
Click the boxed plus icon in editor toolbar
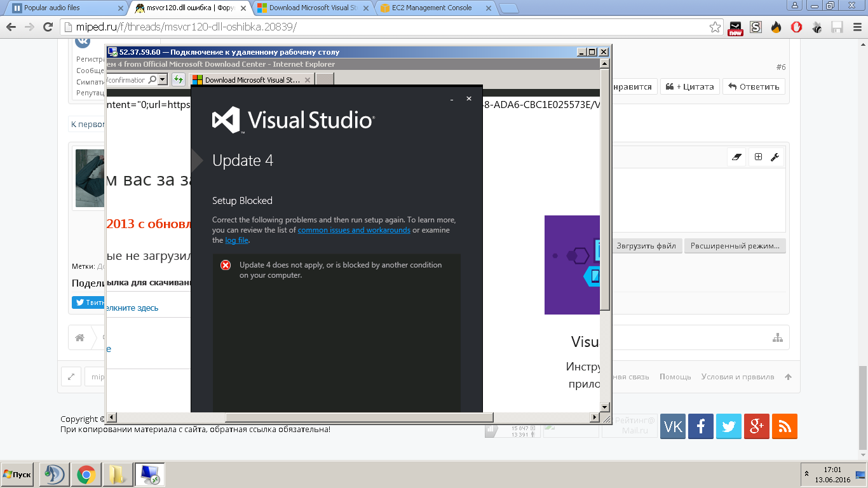(x=758, y=157)
